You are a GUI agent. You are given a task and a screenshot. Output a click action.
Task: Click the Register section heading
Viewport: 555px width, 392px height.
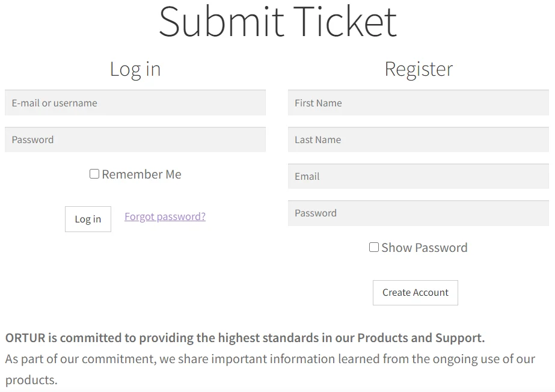(419, 69)
